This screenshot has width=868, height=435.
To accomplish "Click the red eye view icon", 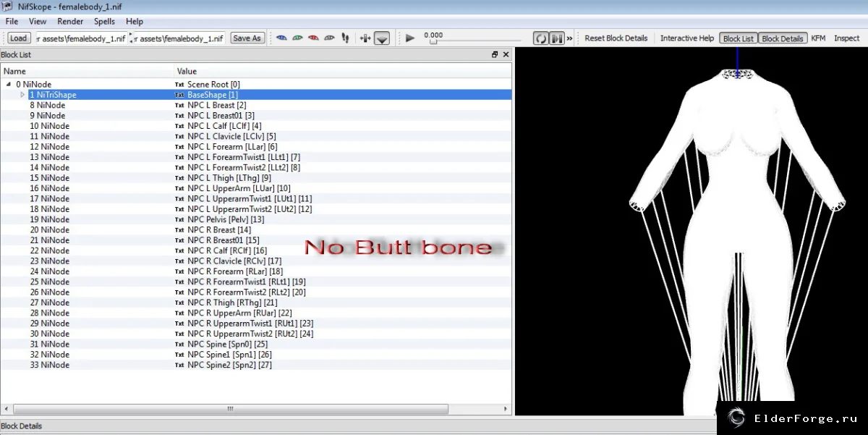I will (x=313, y=38).
